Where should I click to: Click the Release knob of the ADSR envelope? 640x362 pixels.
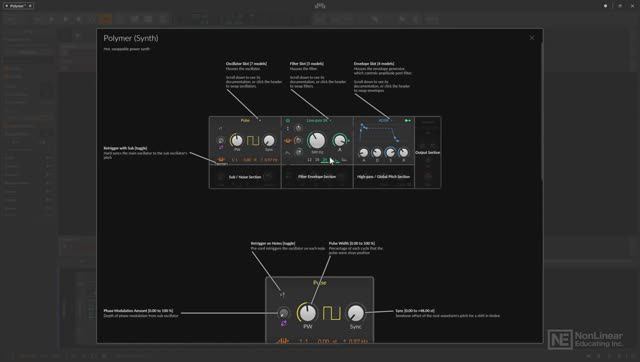403,153
